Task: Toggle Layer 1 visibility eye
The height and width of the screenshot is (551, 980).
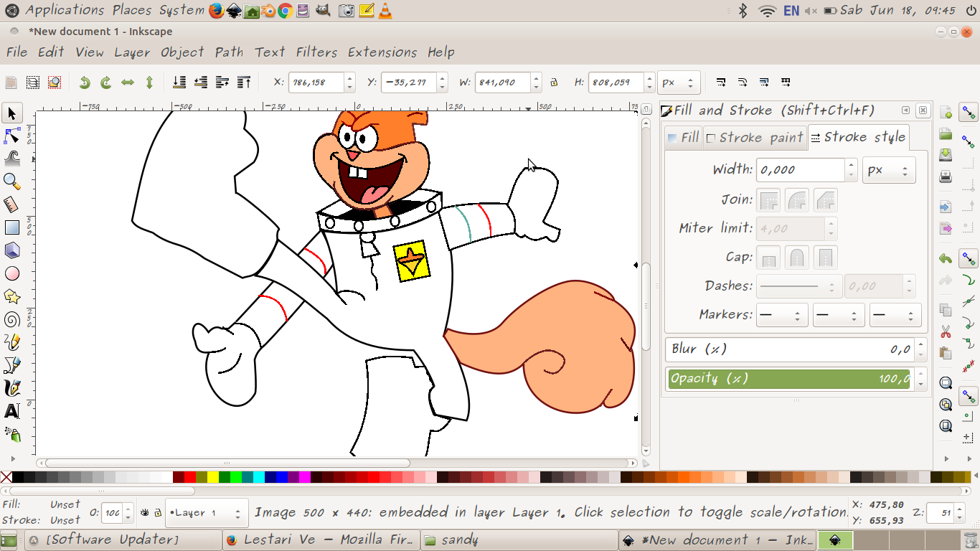Action: tap(144, 513)
